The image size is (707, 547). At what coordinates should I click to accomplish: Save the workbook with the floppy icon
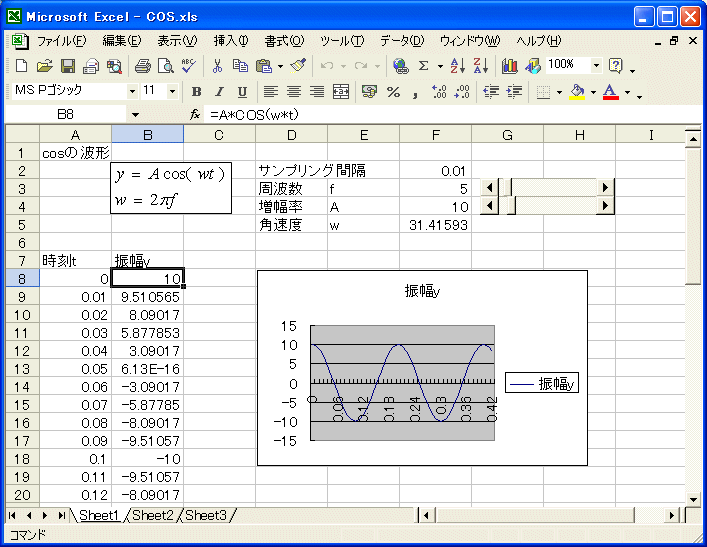(68, 66)
